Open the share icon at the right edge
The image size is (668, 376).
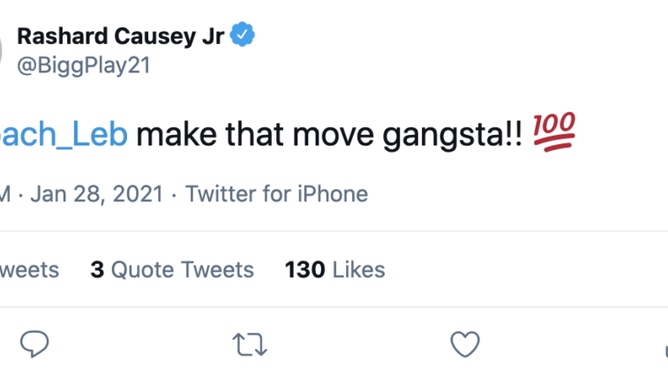click(x=666, y=351)
